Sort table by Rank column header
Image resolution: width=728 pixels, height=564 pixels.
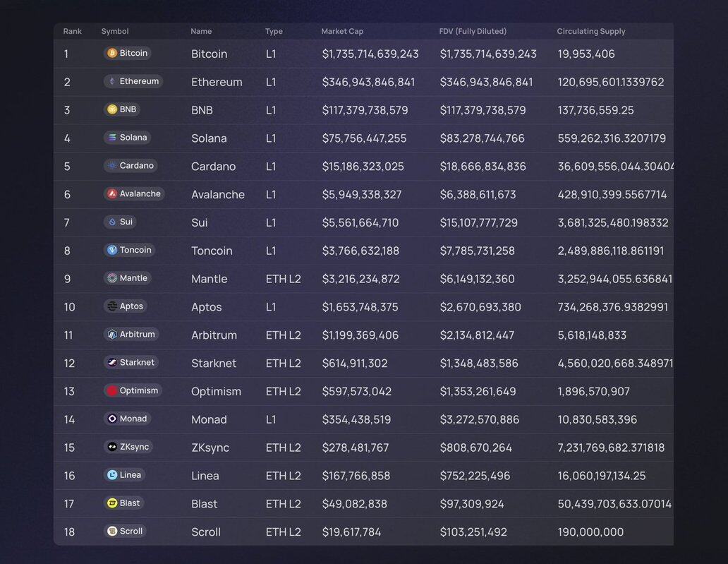tap(73, 31)
